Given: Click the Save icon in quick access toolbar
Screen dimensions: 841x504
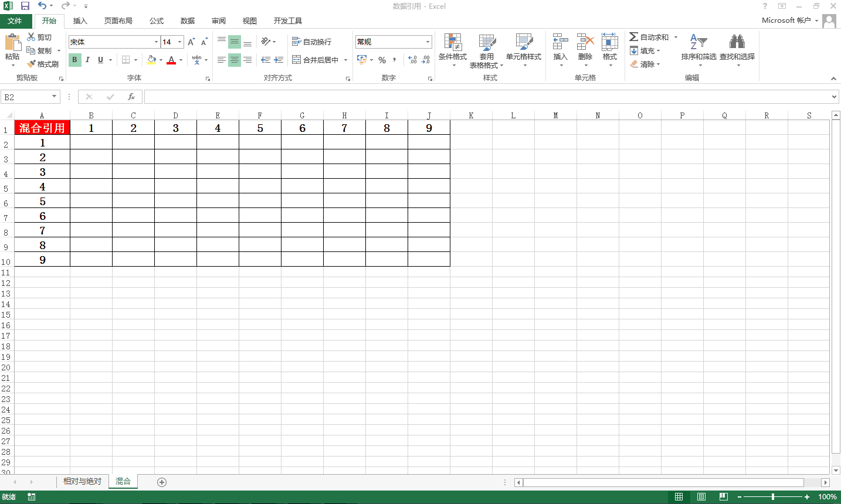Looking at the screenshot, I should 25,6.
